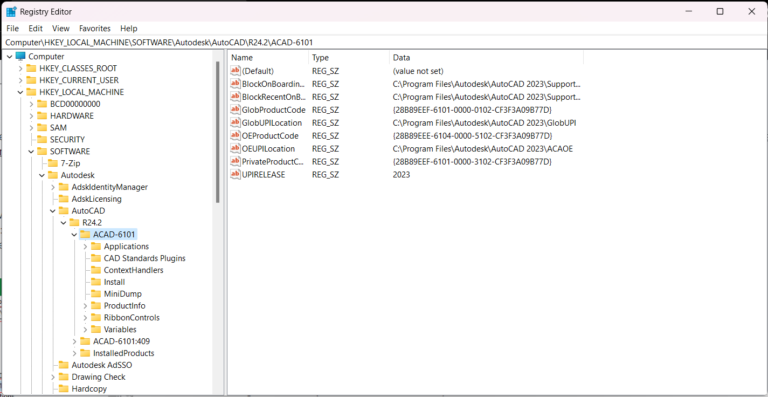Collapse the Autodesk key
Viewport: 768px width, 397px height.
(x=42, y=175)
